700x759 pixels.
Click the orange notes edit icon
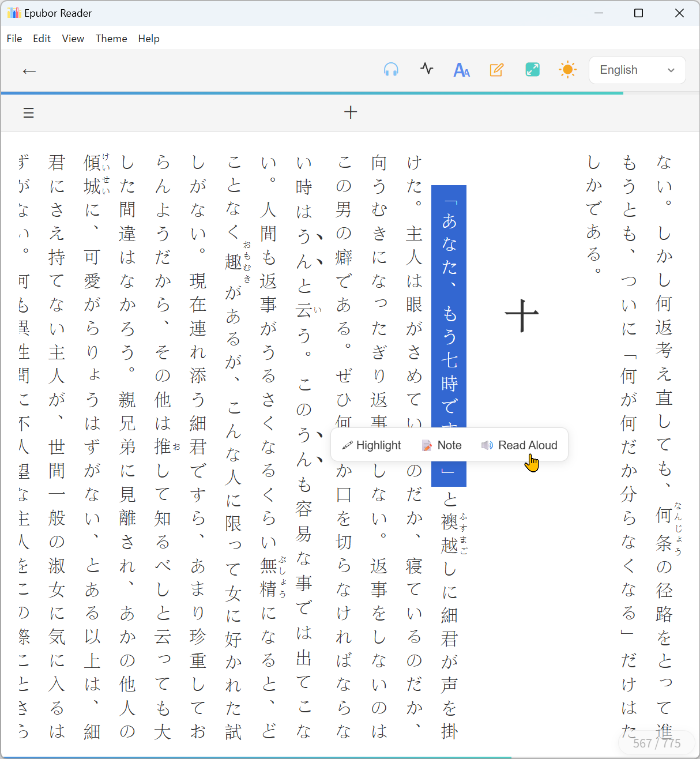496,70
